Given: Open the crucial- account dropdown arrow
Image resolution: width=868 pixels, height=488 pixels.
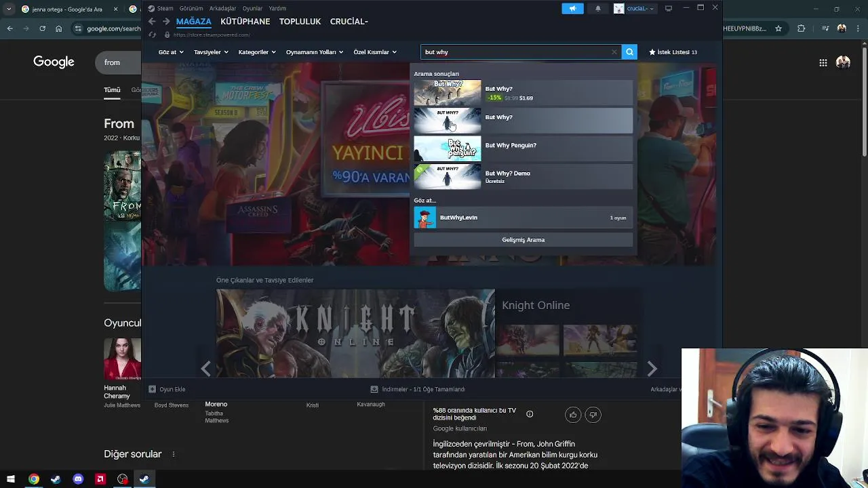Looking at the screenshot, I should (x=652, y=9).
